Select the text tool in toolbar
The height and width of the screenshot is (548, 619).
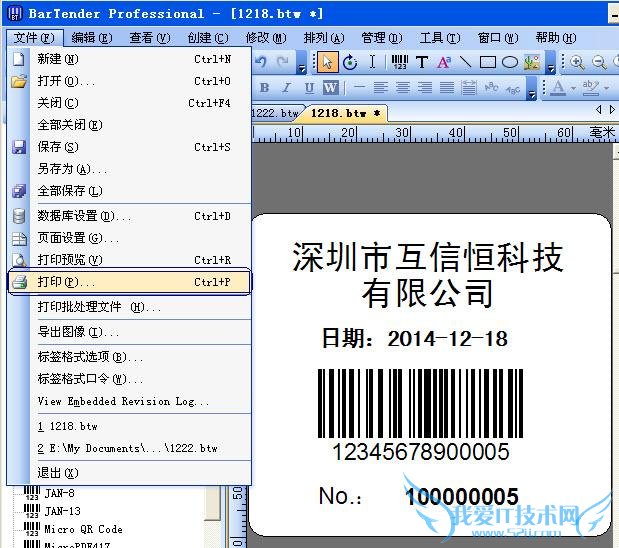coord(422,62)
